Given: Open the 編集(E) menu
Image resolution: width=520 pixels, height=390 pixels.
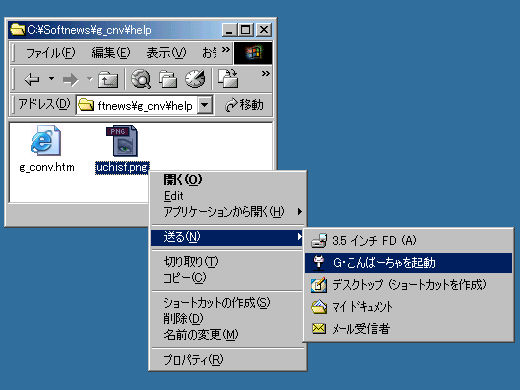Looking at the screenshot, I should [x=111, y=53].
